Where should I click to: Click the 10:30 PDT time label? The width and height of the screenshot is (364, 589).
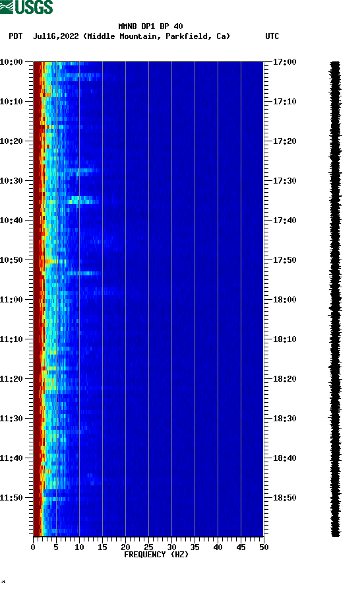tap(11, 181)
